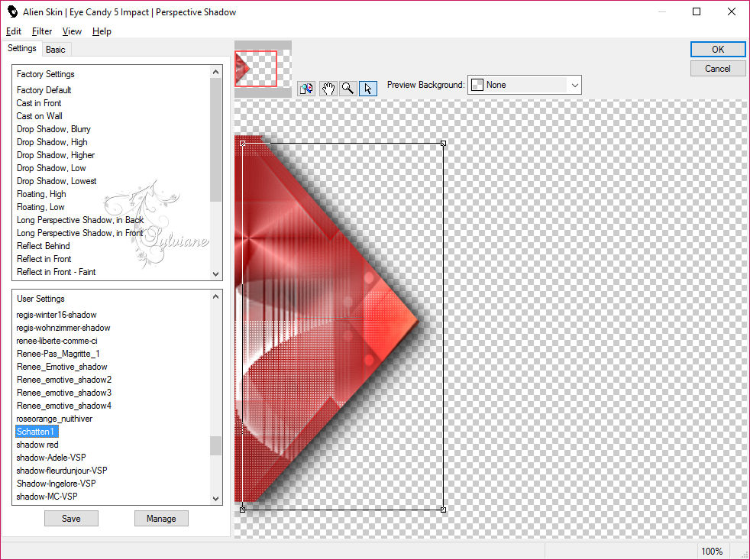
Task: Select regis-wohnzimmer-shadow user setting
Action: 63,328
